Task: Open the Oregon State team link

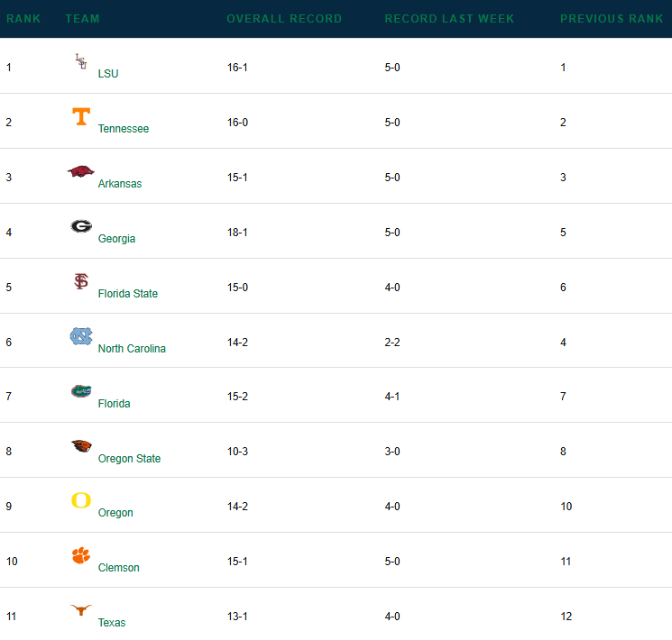Action: (x=129, y=459)
